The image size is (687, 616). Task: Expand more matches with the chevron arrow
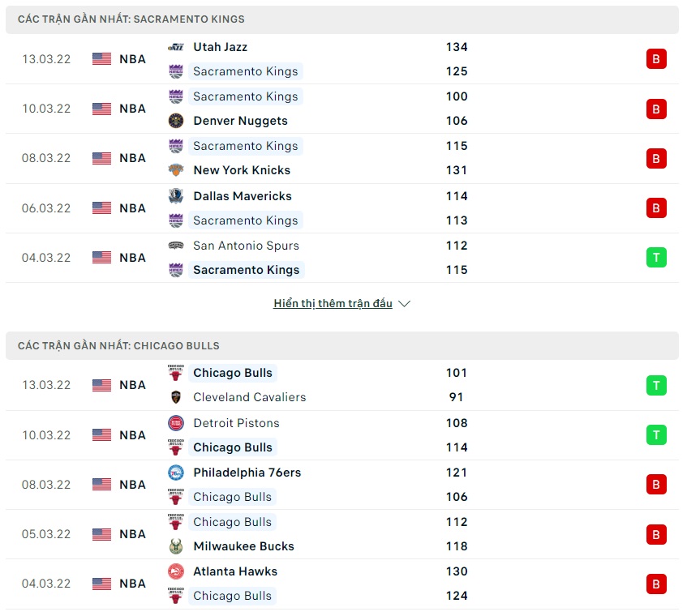click(x=405, y=304)
